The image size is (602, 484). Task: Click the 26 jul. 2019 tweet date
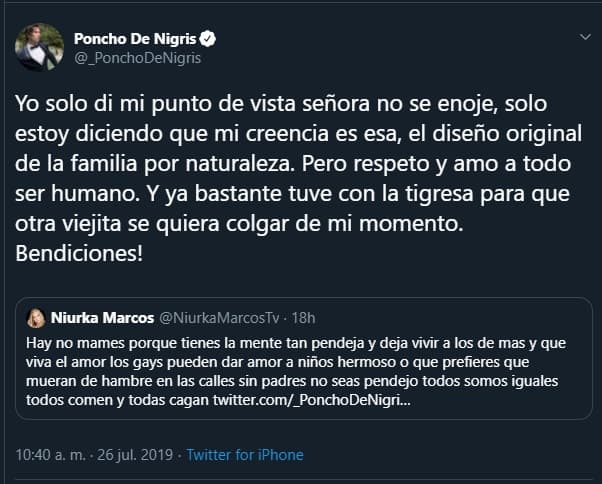click(x=135, y=455)
